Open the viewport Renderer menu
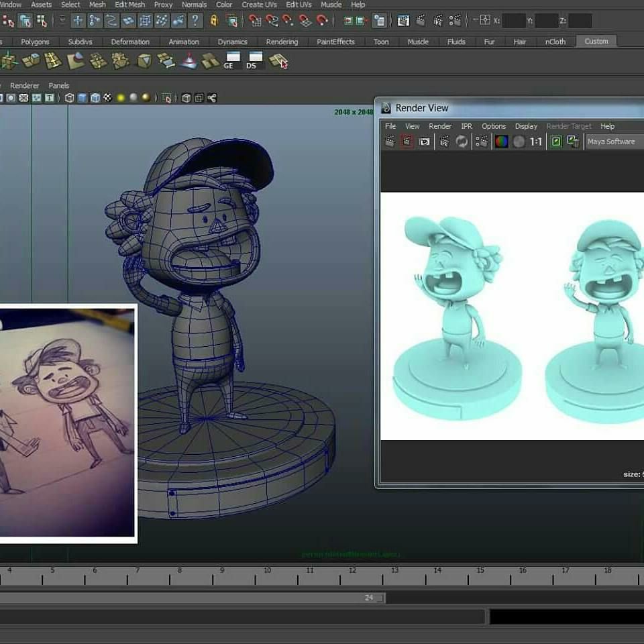Screen dimensions: 644x644 click(x=24, y=85)
